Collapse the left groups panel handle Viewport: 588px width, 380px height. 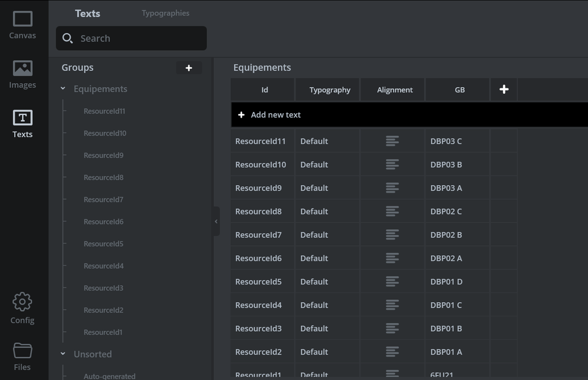click(216, 222)
